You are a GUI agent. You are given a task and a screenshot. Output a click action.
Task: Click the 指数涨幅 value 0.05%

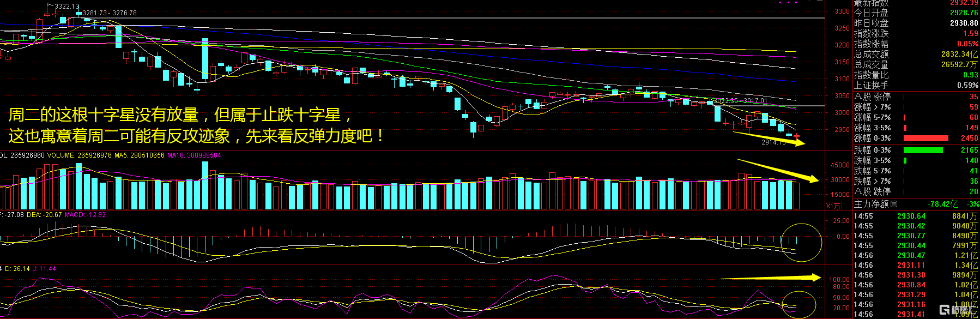click(967, 44)
